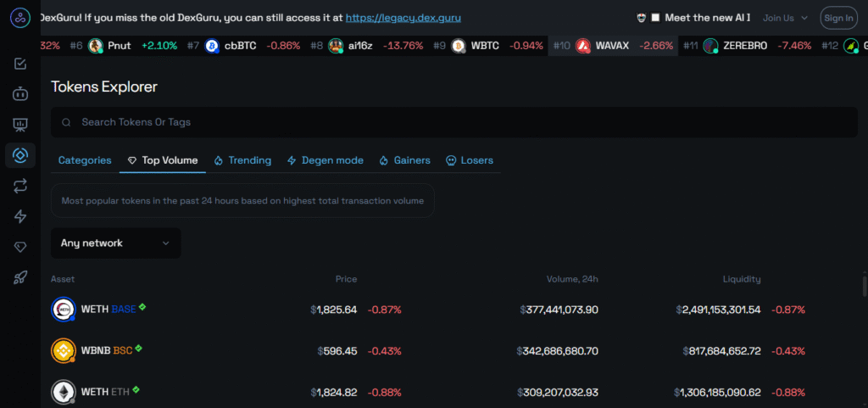Open the Losers tab
868x408 pixels.
(x=470, y=160)
